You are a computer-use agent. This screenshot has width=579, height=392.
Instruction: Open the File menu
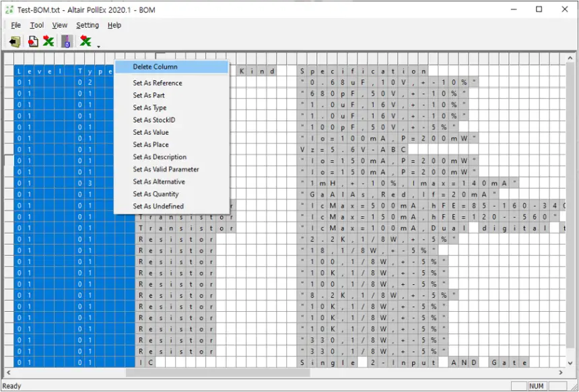click(x=16, y=25)
